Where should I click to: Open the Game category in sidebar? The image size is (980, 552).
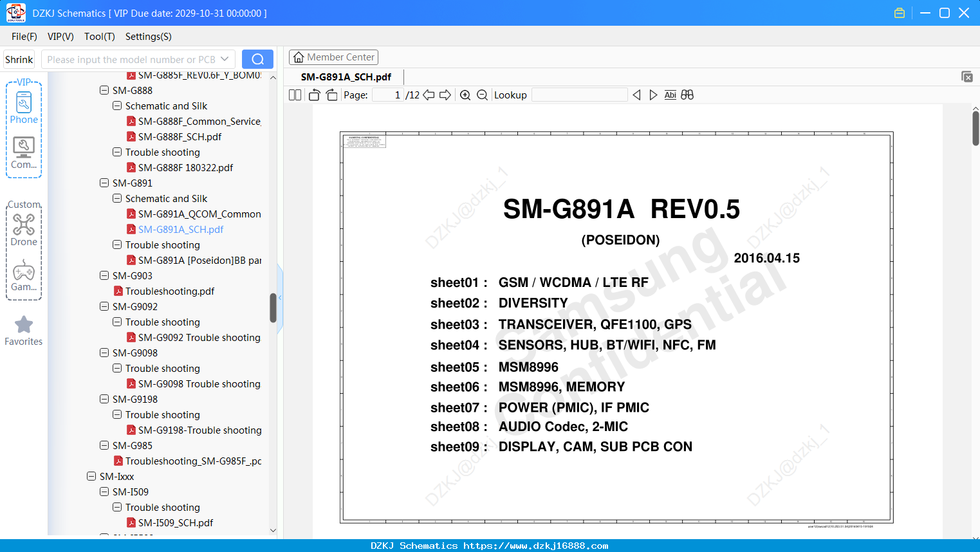tap(24, 275)
